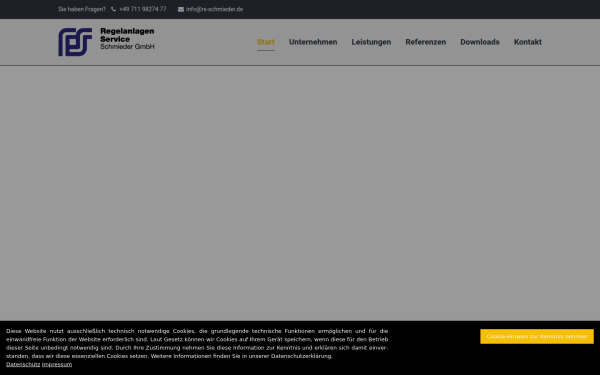
Task: Acknowledge cookie notice with yellow button
Action: click(x=537, y=336)
